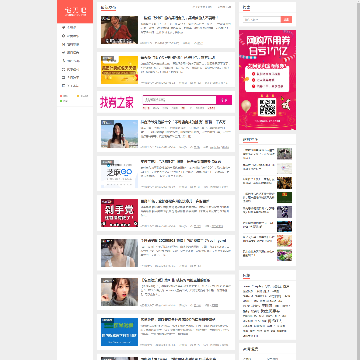Click the red site logo block

[x=75, y=11]
